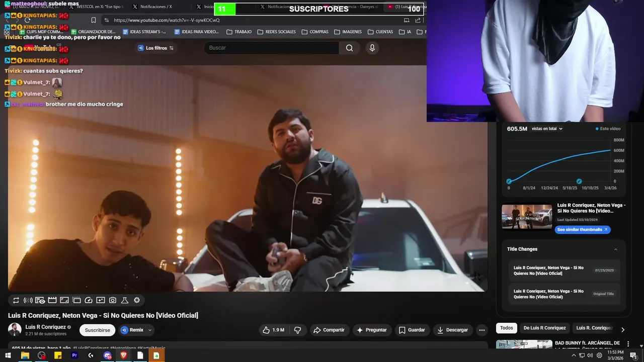Click the Buscar search field
This screenshot has height=362, width=644.
click(272, 48)
